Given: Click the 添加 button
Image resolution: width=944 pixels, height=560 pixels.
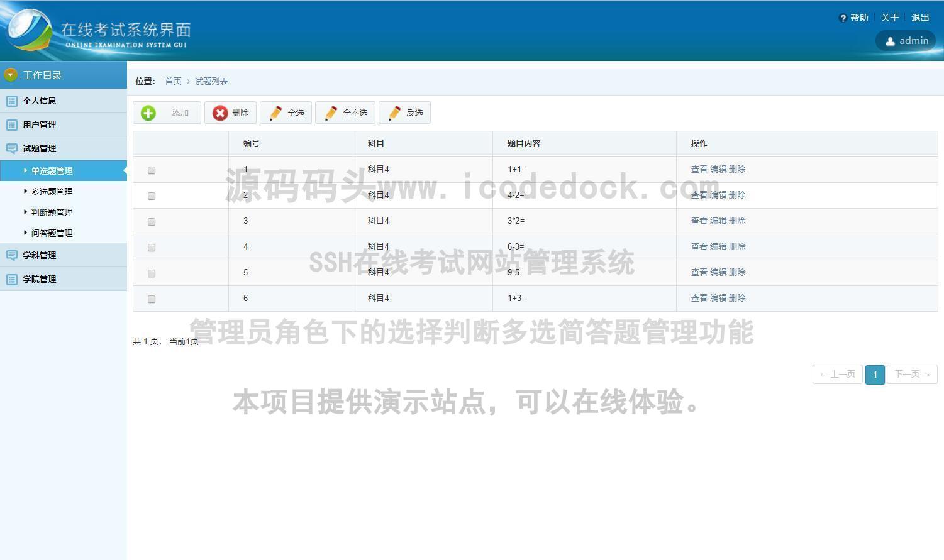Looking at the screenshot, I should click(167, 113).
